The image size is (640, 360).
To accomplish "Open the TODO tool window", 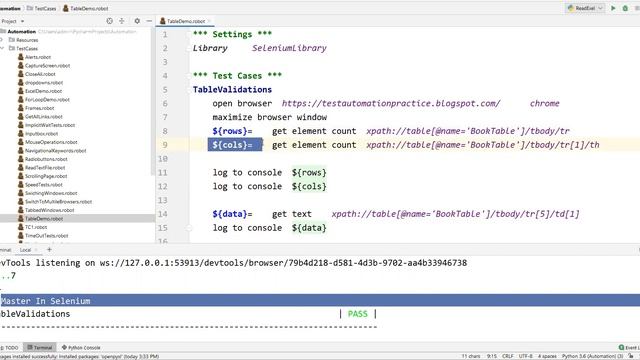I will pyautogui.click(x=10, y=348).
